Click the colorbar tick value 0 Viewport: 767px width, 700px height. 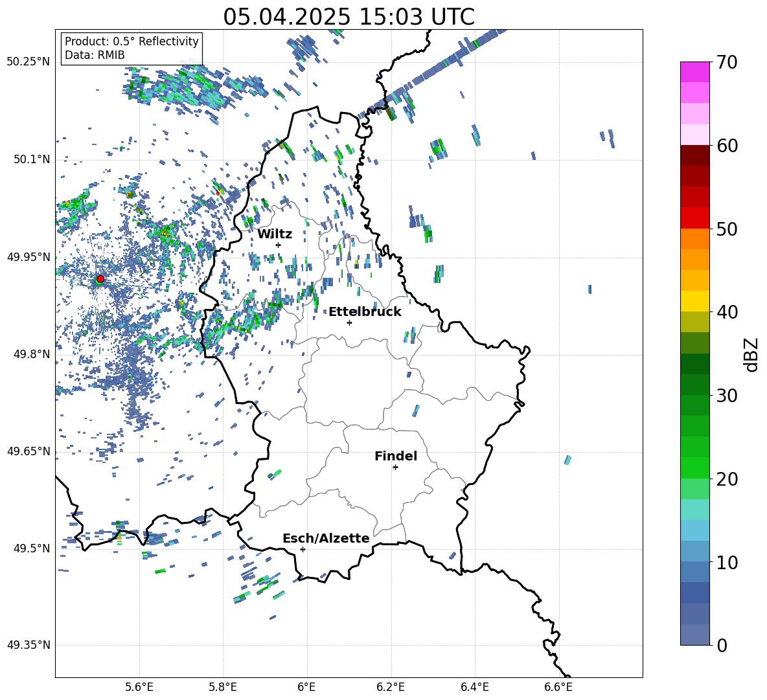click(722, 645)
